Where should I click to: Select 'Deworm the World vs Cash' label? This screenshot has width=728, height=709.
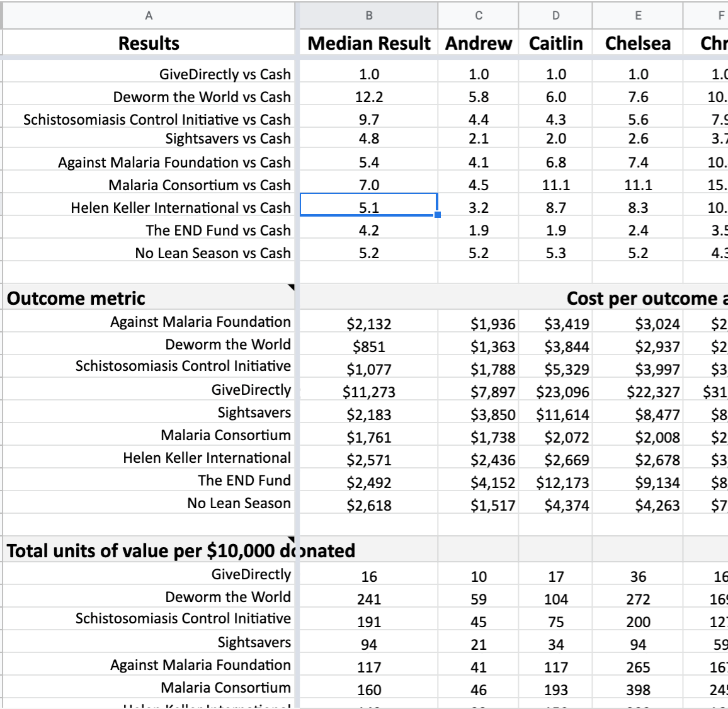click(202, 97)
